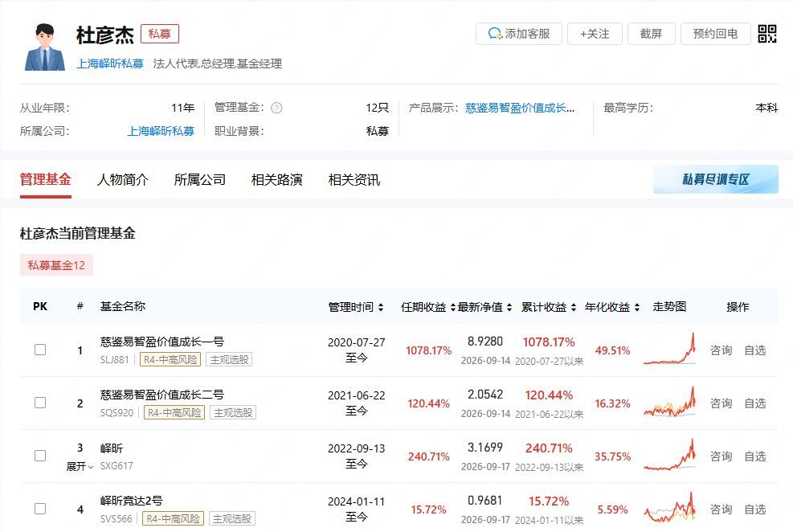The image size is (793, 532).
Task: Sort by 任期收益 arrows icon
Action: click(452, 307)
